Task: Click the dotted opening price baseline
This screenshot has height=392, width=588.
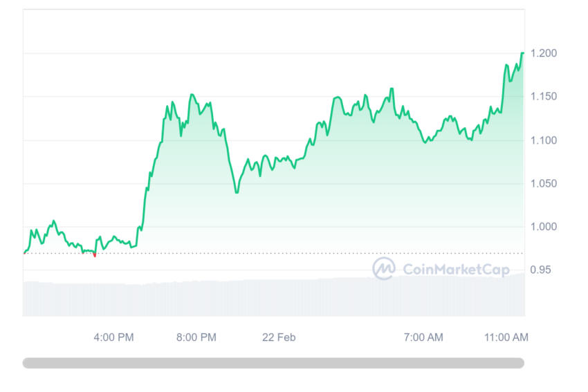Action: coord(273,253)
